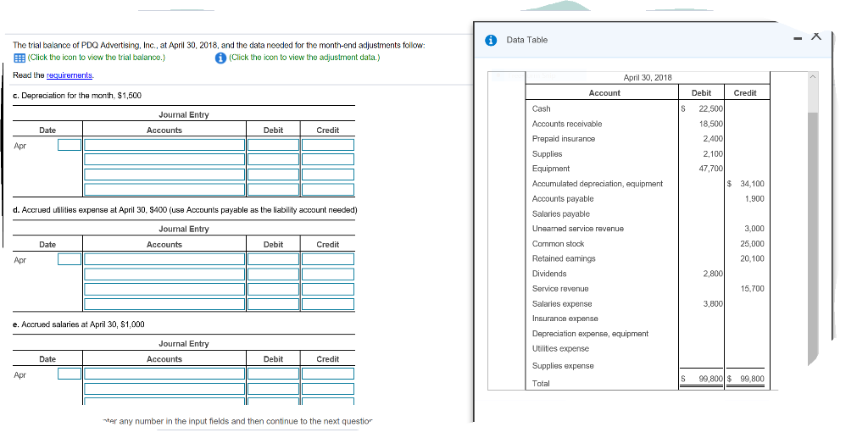Image resolution: width=868 pixels, height=438 pixels.
Task: Select third account field for depreciation entry
Action: pos(164,175)
